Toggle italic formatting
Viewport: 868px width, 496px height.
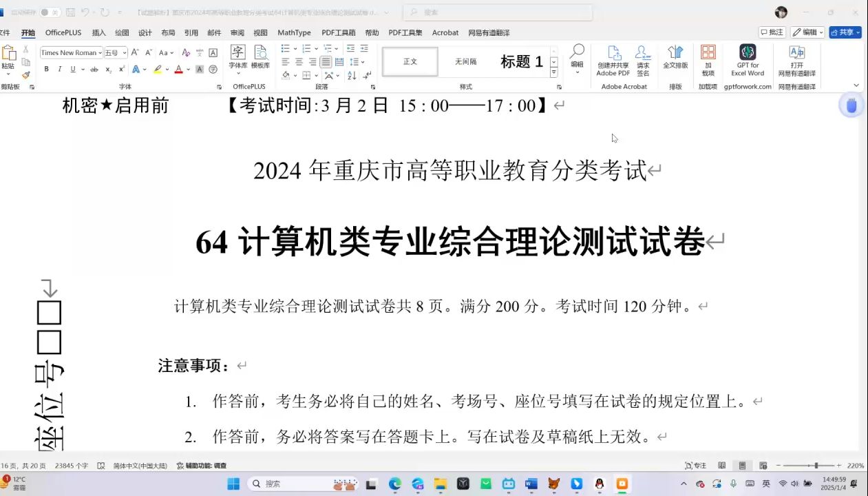(x=59, y=69)
